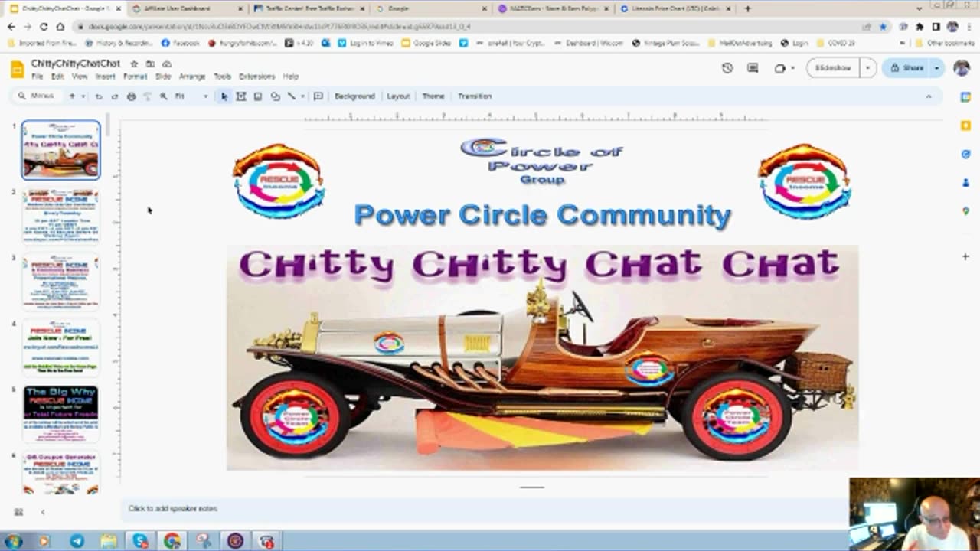980x551 pixels.
Task: Open the camera/meet dropdown
Action: tap(784, 68)
